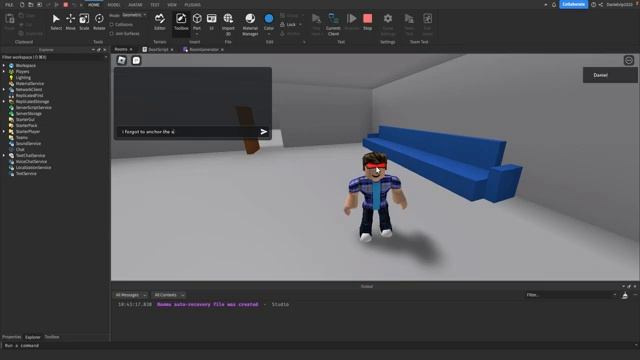The image size is (640, 360).
Task: Open Game Settings
Action: tap(388, 24)
